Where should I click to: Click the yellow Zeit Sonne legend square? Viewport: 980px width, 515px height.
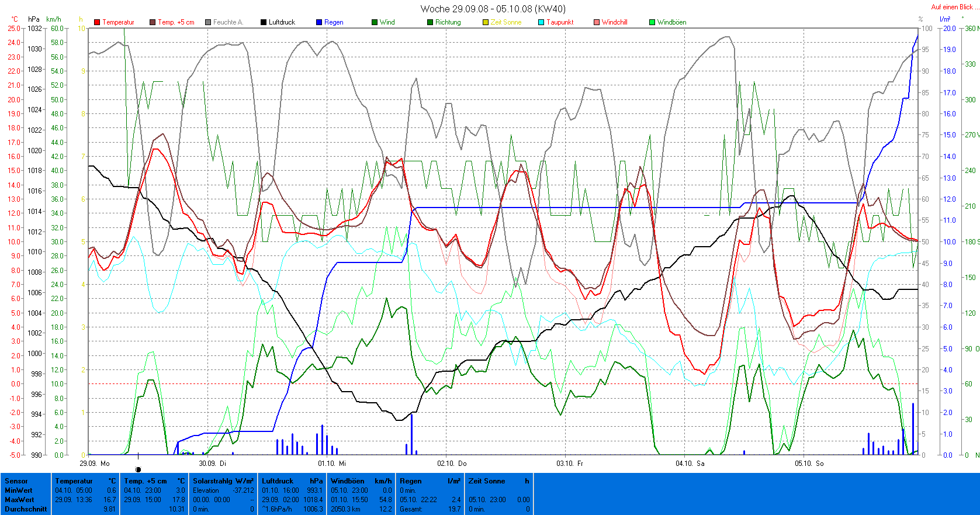486,22
